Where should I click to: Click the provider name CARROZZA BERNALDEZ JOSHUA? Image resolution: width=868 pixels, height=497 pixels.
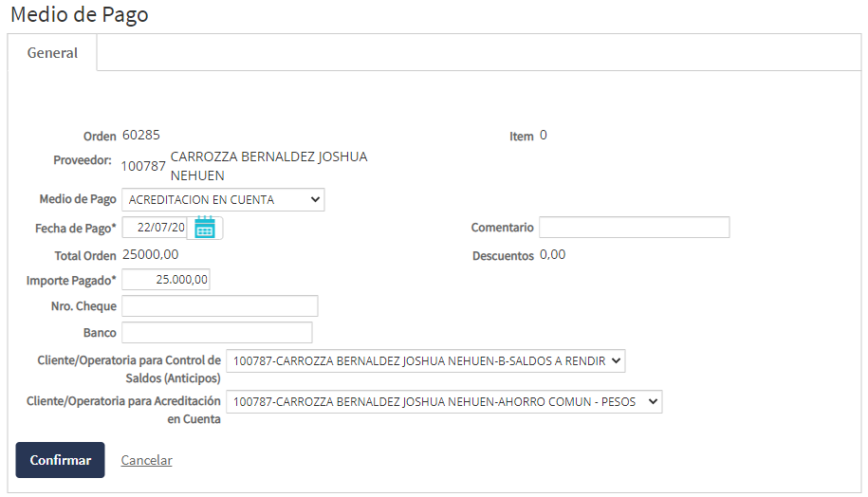pos(268,156)
